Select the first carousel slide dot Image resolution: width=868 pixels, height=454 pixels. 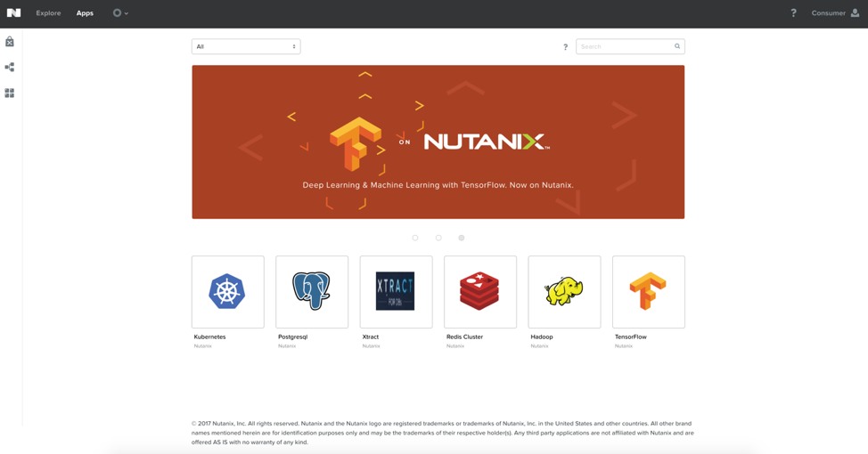415,238
